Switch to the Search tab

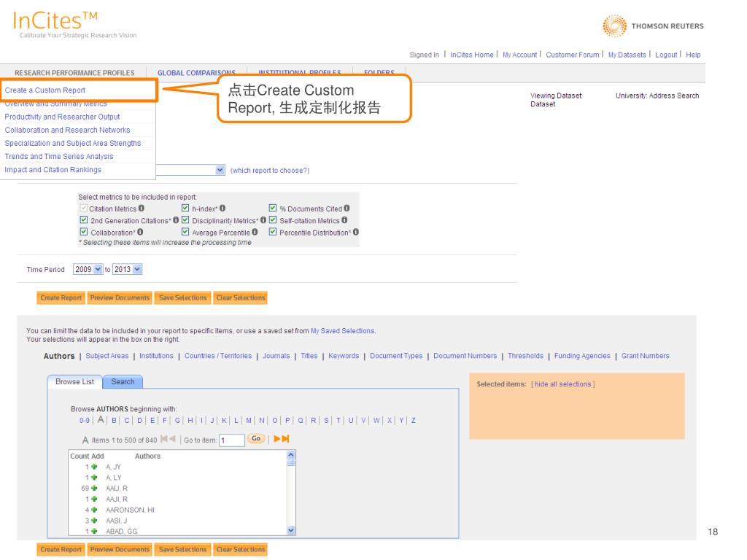(123, 381)
